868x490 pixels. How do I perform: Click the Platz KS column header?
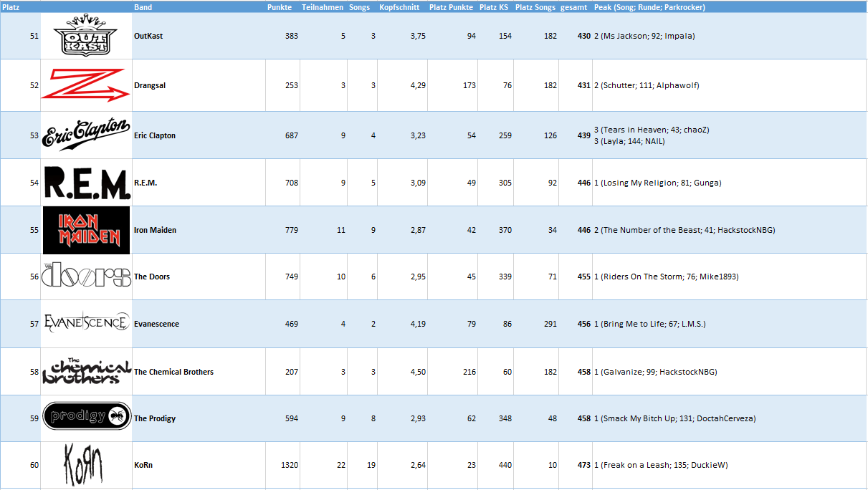click(495, 7)
